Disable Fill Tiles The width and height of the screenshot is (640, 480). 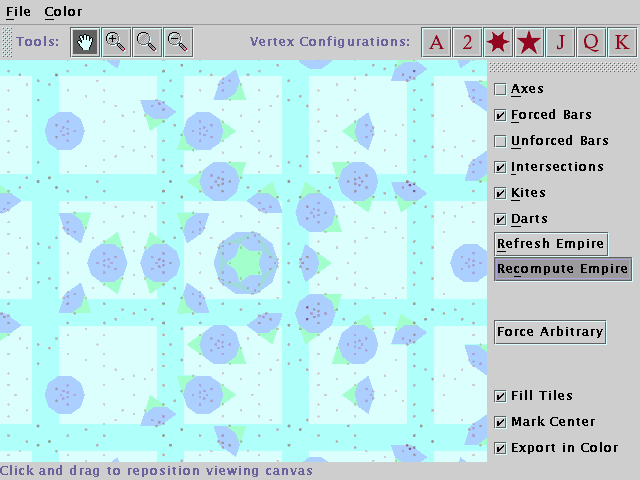pyautogui.click(x=500, y=396)
